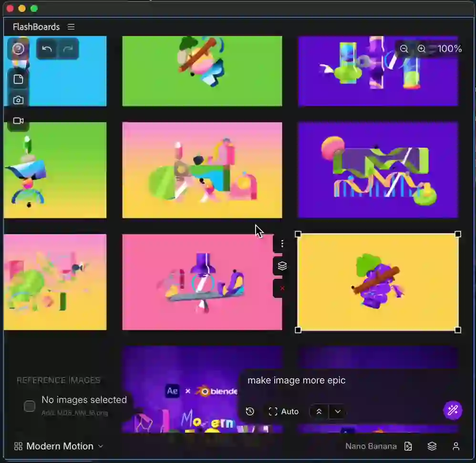The image size is (476, 463).
Task: Delete selected image with the red X
Action: coord(282,288)
